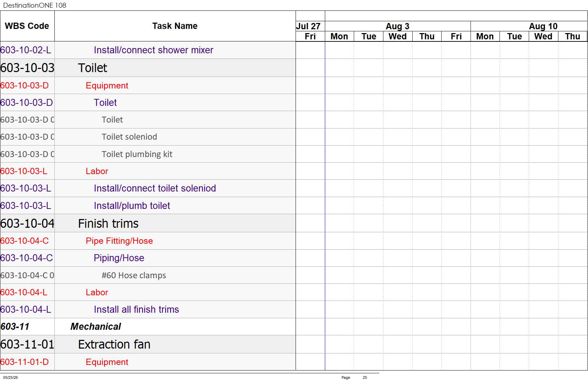Screen dimensions: 588x382
Task: Click the Aug 3 week header
Action: click(397, 26)
